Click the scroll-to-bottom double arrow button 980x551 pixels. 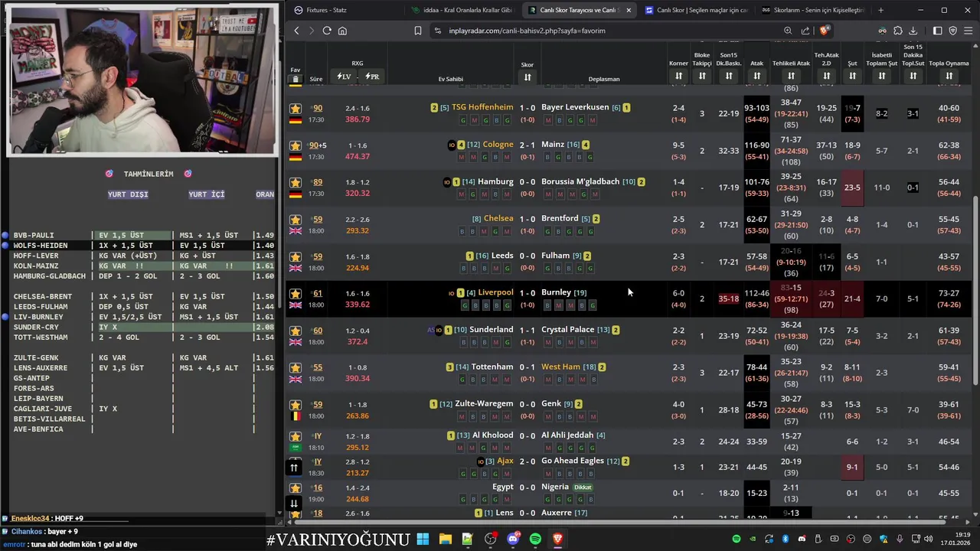[x=294, y=504]
